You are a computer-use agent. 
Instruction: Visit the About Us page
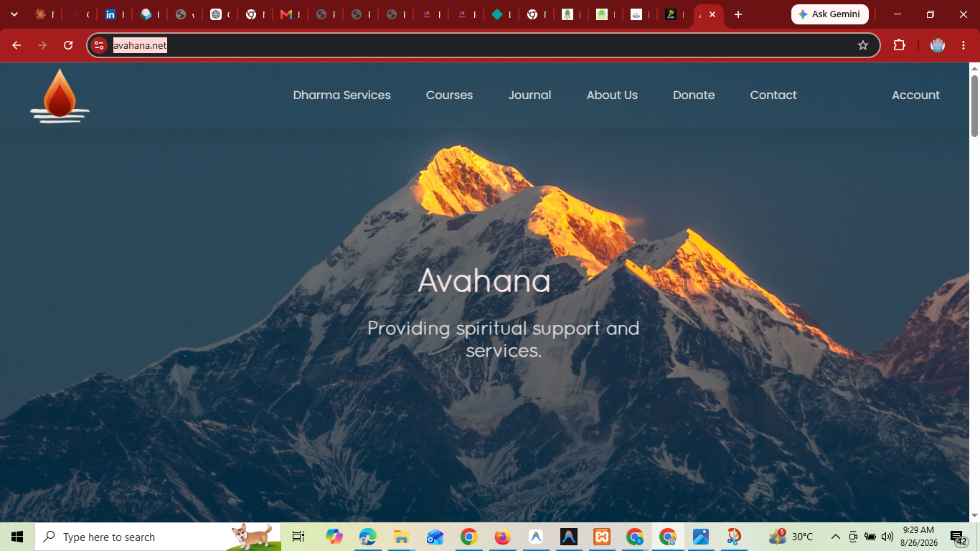click(x=612, y=95)
